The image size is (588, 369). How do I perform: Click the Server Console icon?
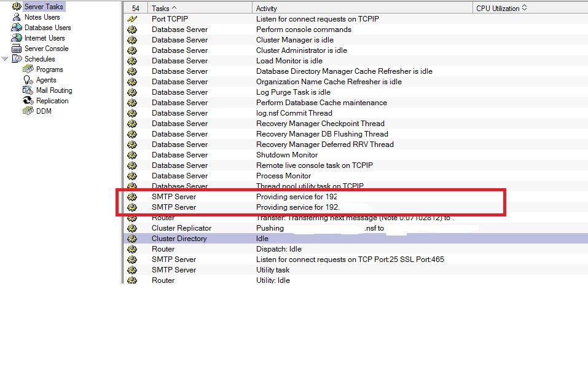click(x=17, y=49)
